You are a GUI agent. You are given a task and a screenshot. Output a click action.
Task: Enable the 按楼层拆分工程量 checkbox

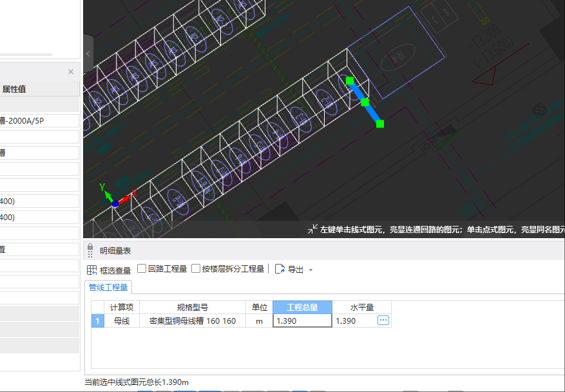tap(196, 268)
